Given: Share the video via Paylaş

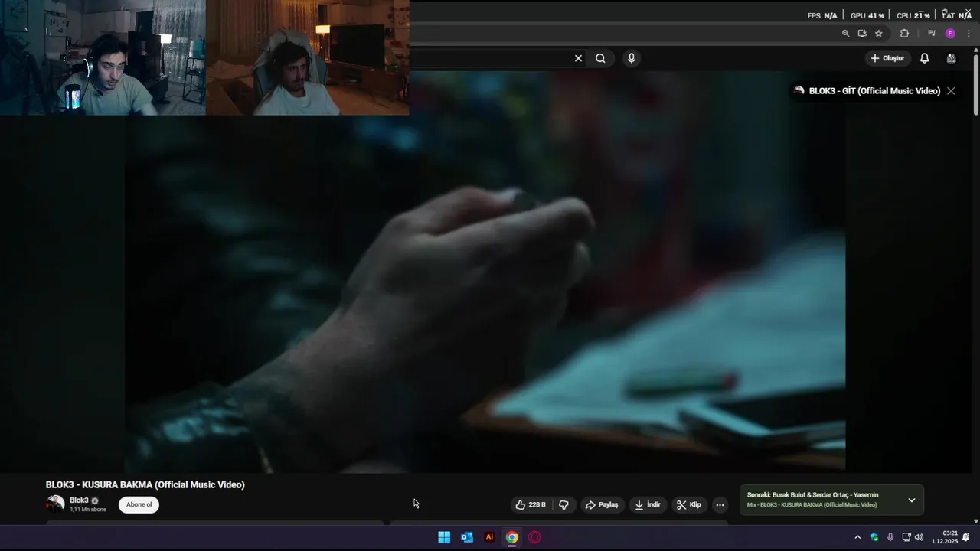Looking at the screenshot, I should [601, 505].
